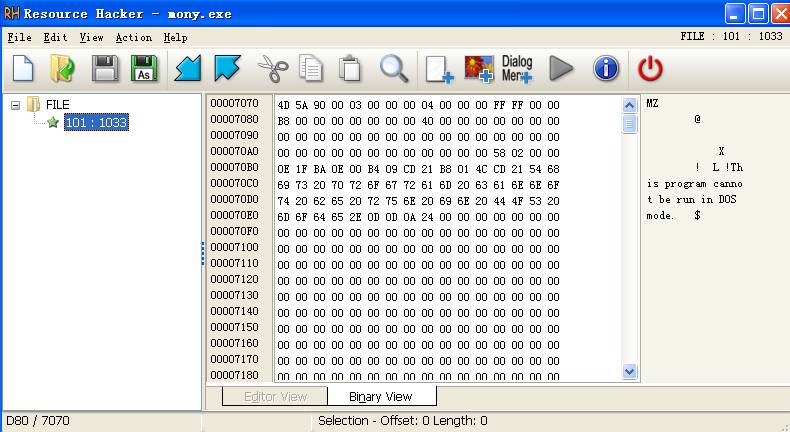This screenshot has width=790, height=432.
Task: Create a new blank script file
Action: [23, 69]
